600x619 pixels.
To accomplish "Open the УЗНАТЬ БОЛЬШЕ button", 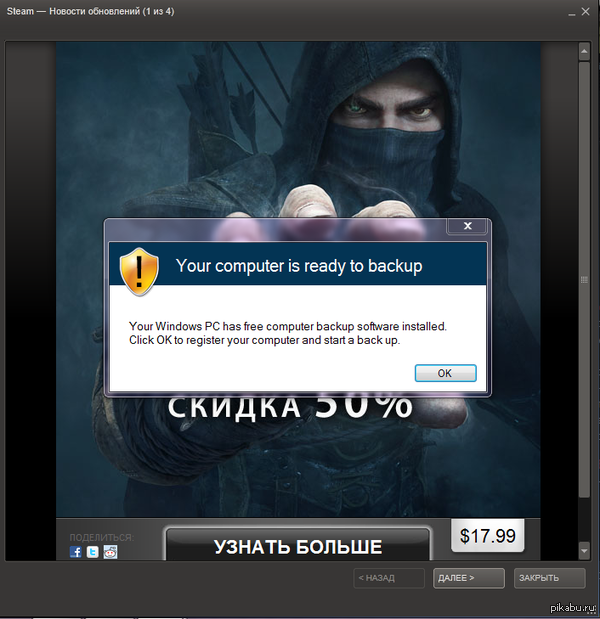I will pos(298,545).
